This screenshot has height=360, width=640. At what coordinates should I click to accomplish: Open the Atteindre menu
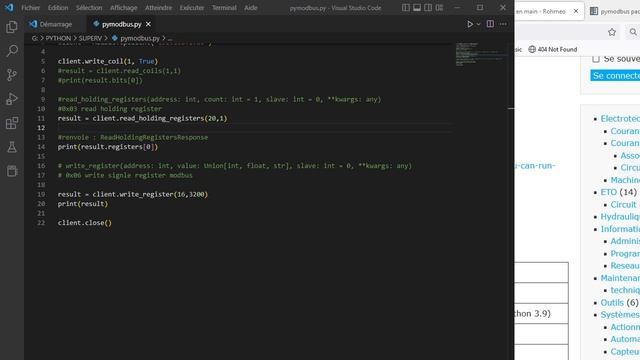[158, 7]
